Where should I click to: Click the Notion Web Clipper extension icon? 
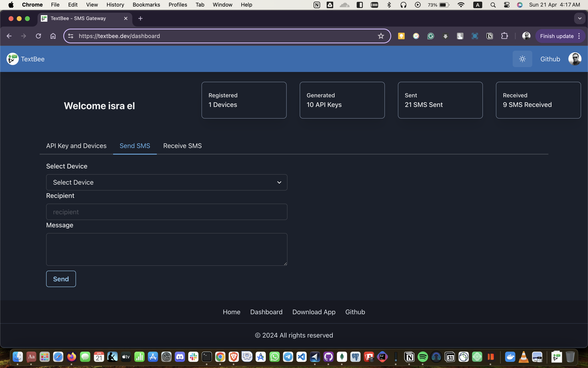(490, 36)
